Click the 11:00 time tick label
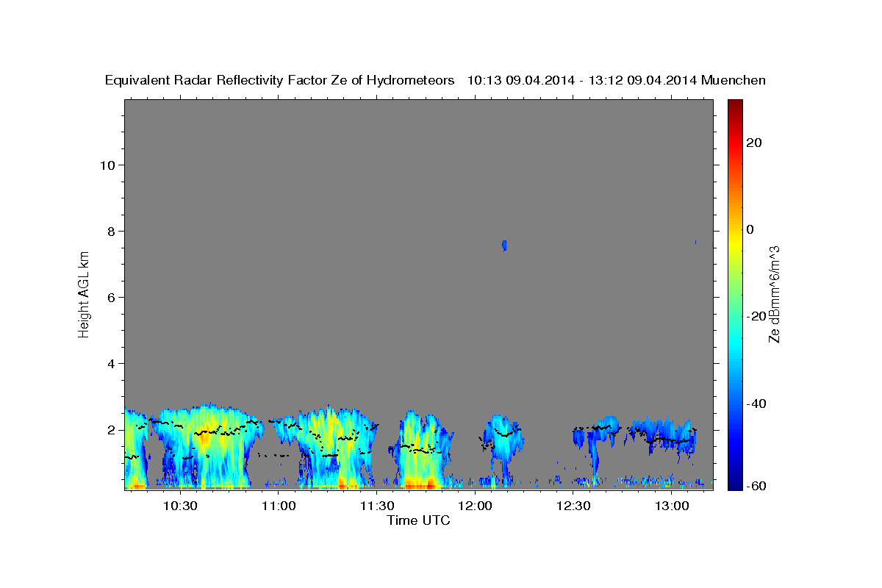This screenshot has width=882, height=588. [278, 506]
